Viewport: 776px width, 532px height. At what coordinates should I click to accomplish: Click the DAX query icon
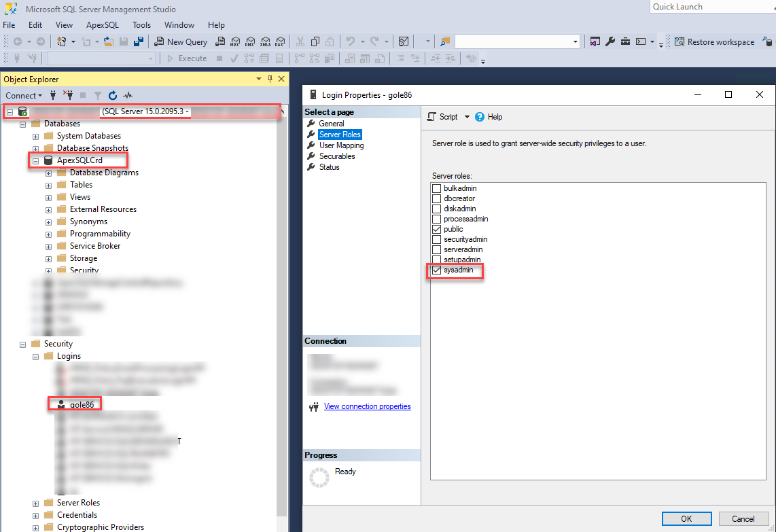click(280, 42)
